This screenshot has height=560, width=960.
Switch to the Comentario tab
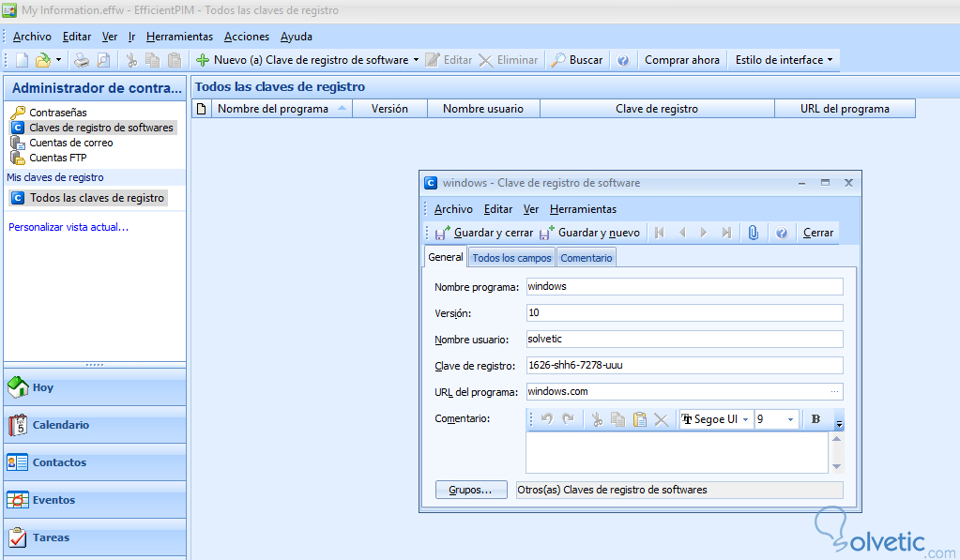(586, 258)
